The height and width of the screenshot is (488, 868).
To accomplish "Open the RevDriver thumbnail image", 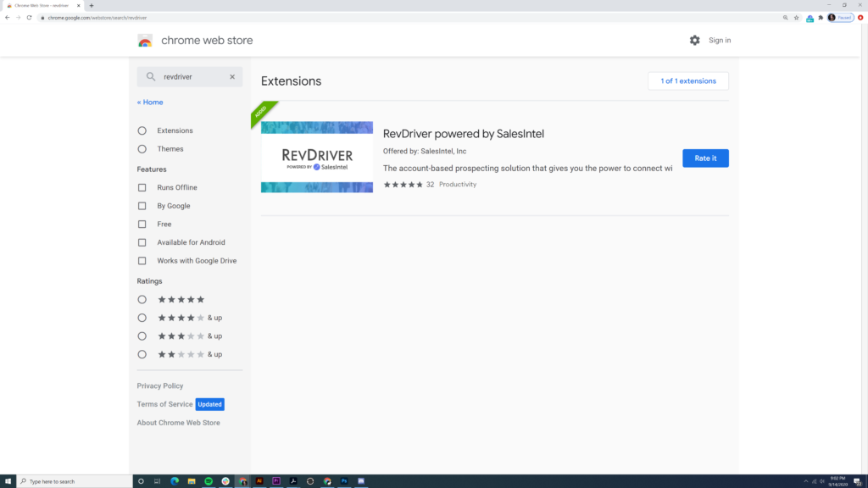I will [317, 157].
